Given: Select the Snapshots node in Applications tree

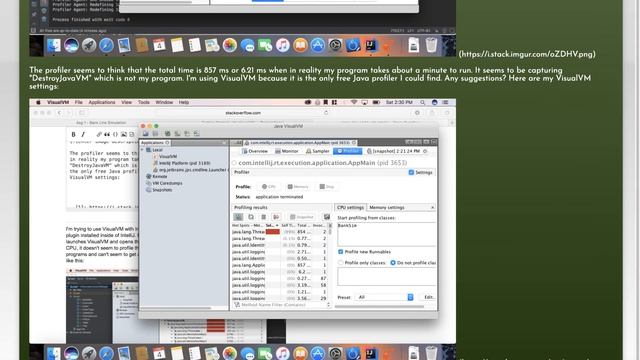Looking at the screenshot, I should coord(159,190).
